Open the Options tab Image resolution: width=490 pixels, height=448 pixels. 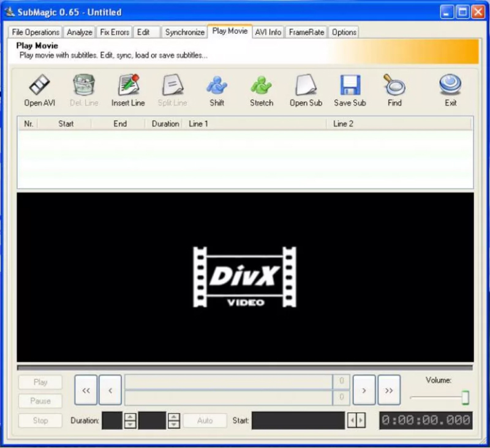coord(344,32)
